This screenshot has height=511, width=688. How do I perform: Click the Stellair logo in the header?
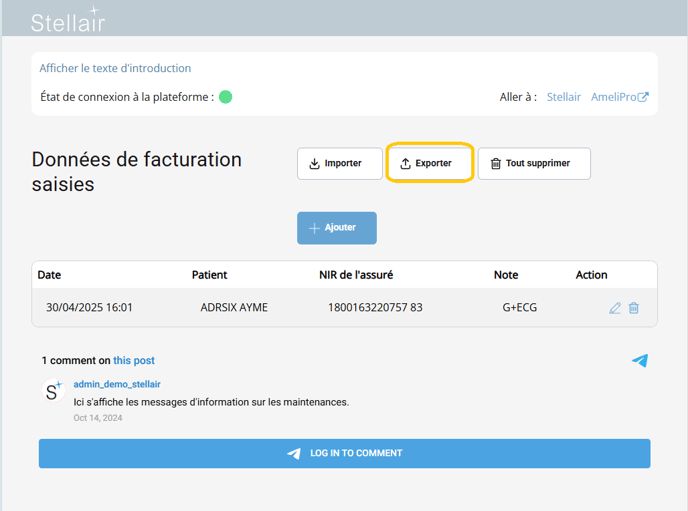(67, 21)
